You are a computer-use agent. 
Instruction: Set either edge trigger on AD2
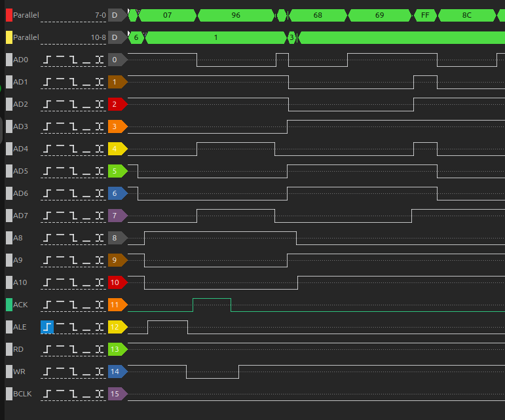100,104
